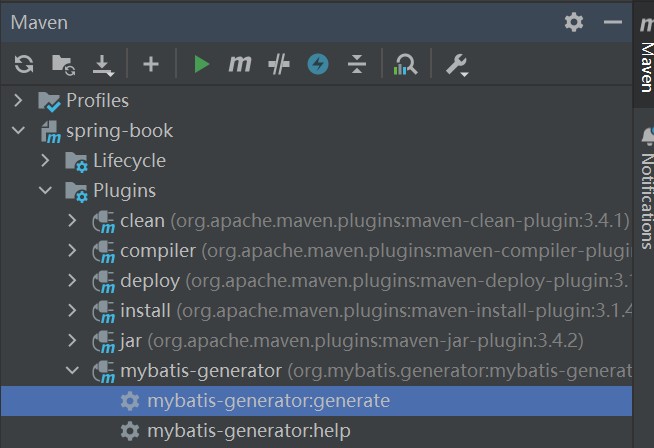Select mybatis-generator:help goal
Screen dimensions: 654x448
tap(316, 431)
